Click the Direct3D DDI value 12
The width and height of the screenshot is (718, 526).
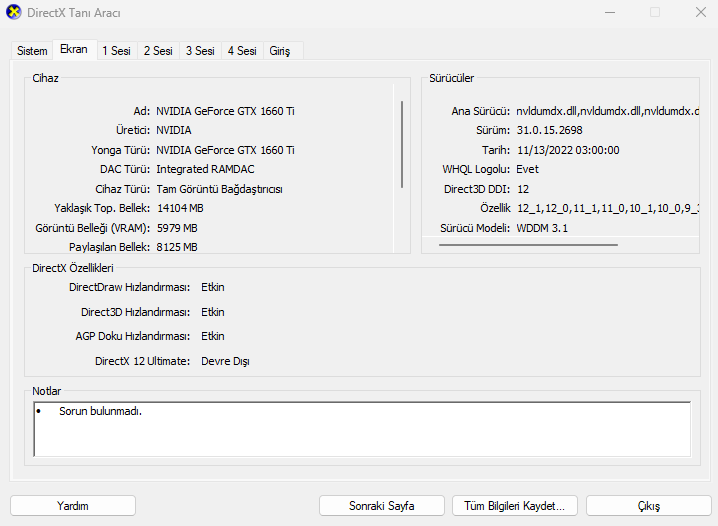tap(523, 189)
